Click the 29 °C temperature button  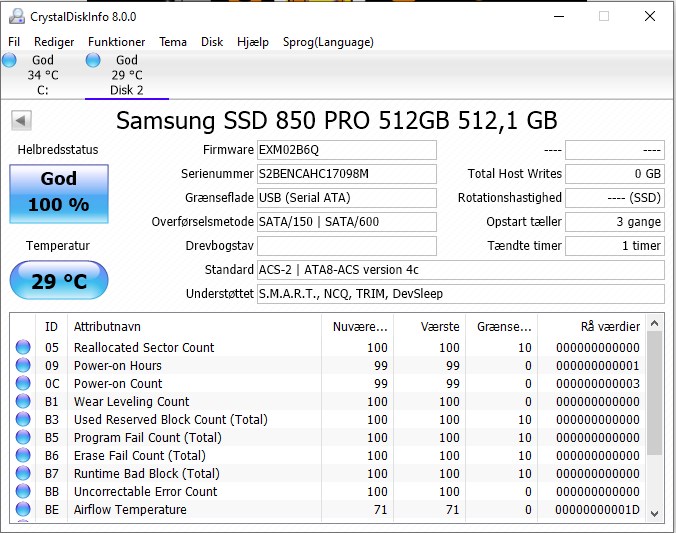[x=59, y=280]
